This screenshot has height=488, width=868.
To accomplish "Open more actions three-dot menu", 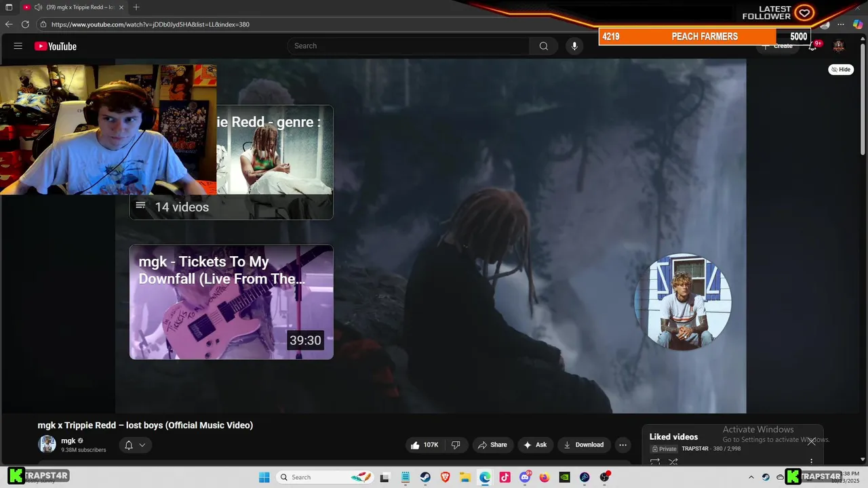I will click(623, 445).
